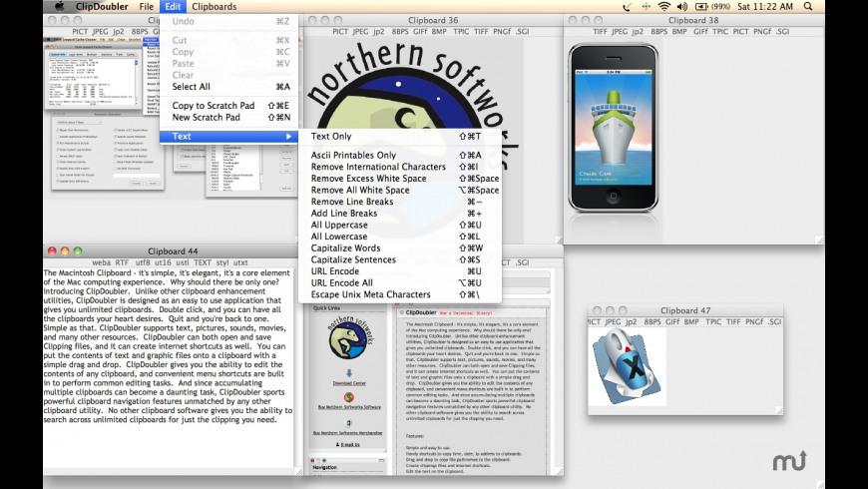Click the Clipboard 47 title bar
The image size is (868, 489).
(x=685, y=310)
